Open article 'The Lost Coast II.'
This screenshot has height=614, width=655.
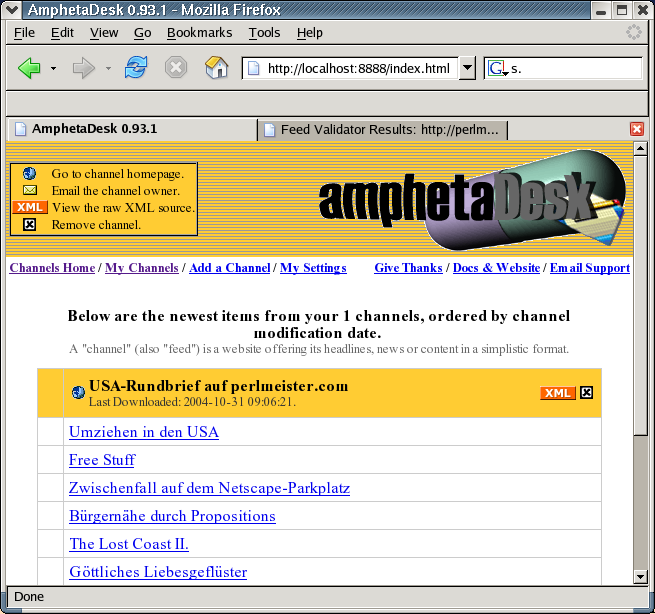click(x=129, y=544)
